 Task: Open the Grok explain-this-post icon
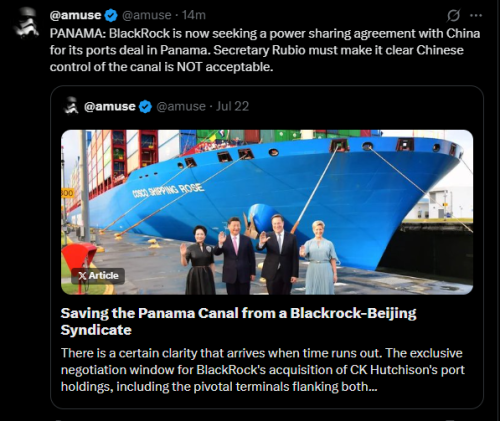click(454, 15)
